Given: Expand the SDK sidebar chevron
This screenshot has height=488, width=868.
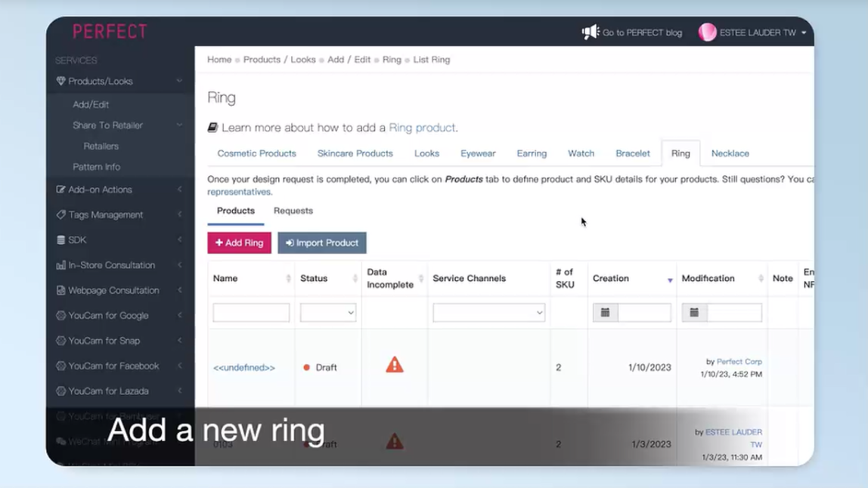Looking at the screenshot, I should tap(179, 239).
